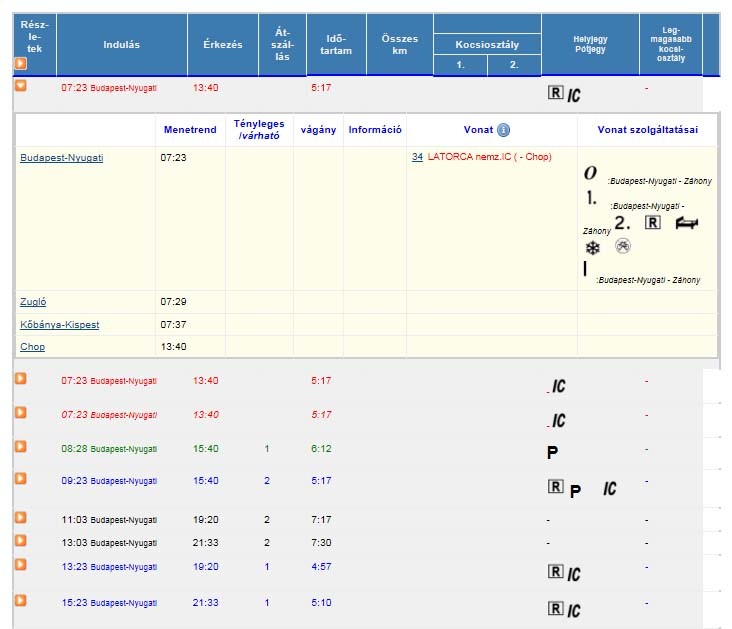Open the Budapest-Nyugati station link
This screenshot has width=732, height=629.
point(61,158)
